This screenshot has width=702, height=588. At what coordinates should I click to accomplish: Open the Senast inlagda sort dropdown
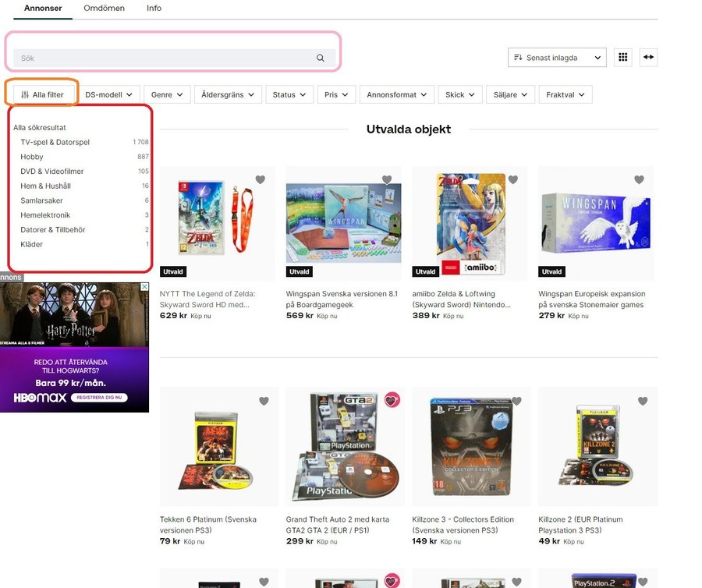557,57
